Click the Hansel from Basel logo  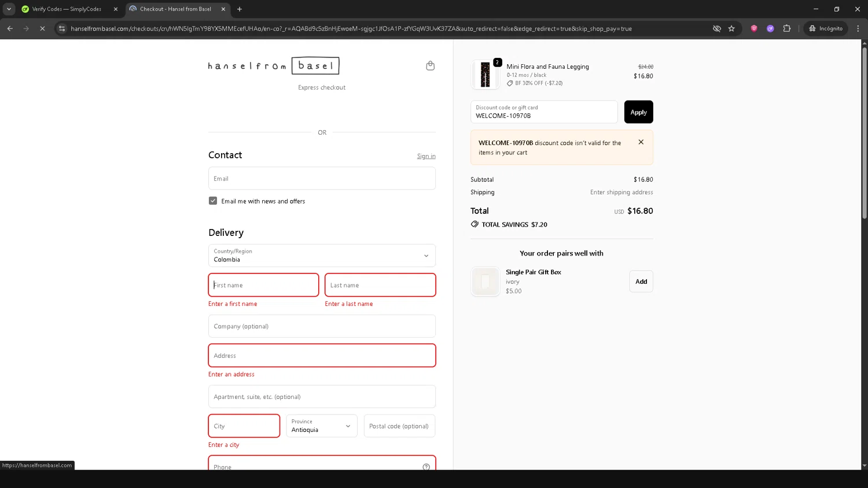(274, 66)
